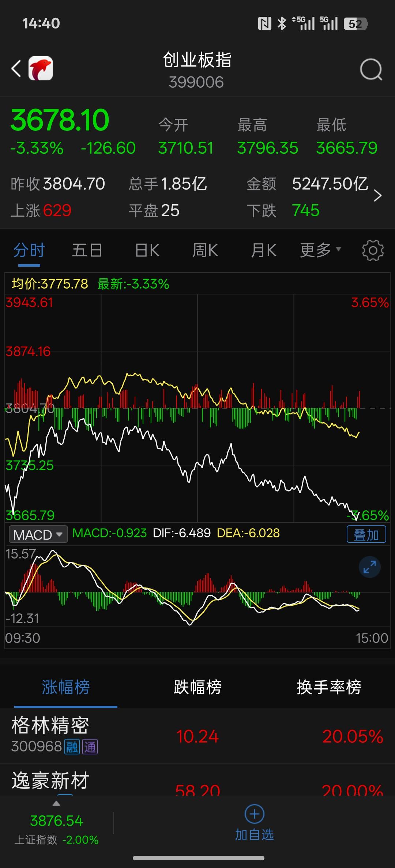Tap the index price 3678.10
Image resolution: width=395 pixels, height=868 pixels.
tap(60, 120)
